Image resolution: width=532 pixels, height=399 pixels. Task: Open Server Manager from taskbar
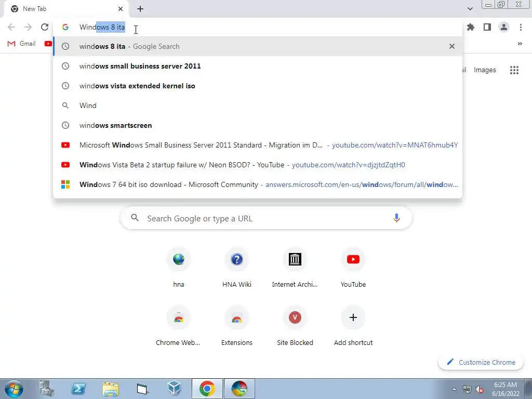[x=46, y=389]
